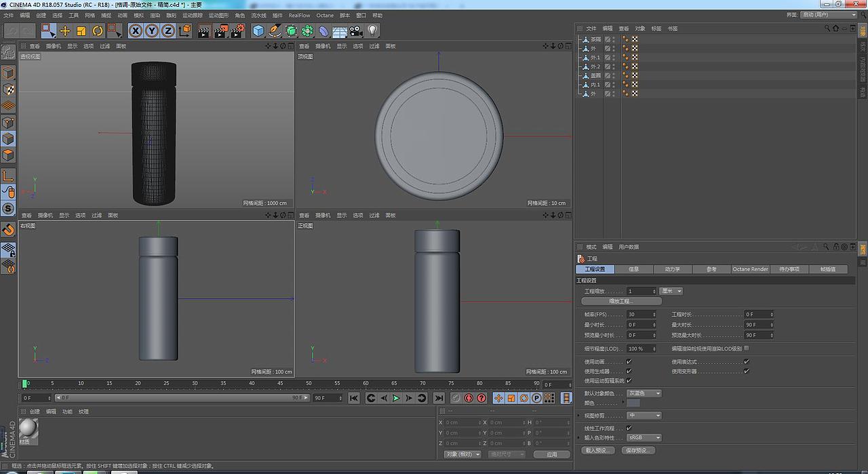Screen dimensions: 868x474
Task: Select the Rotate tool in top toolbar
Action: coord(98,31)
